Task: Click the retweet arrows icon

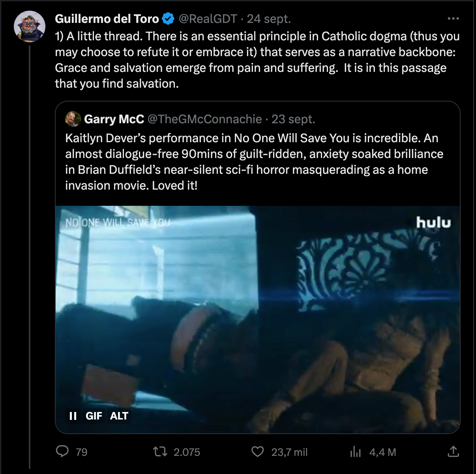Action: 160,451
